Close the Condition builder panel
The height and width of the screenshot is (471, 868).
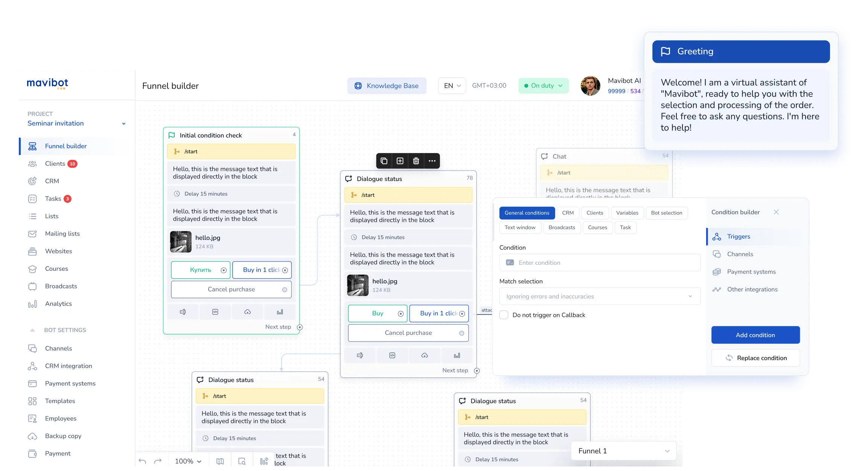pos(776,212)
